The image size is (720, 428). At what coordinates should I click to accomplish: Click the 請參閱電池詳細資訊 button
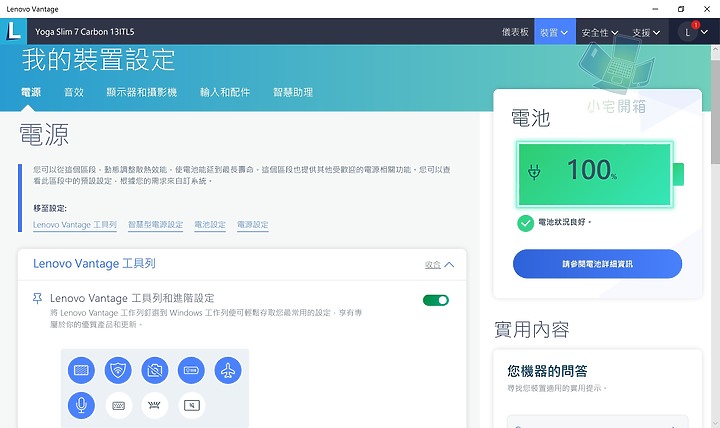(597, 264)
